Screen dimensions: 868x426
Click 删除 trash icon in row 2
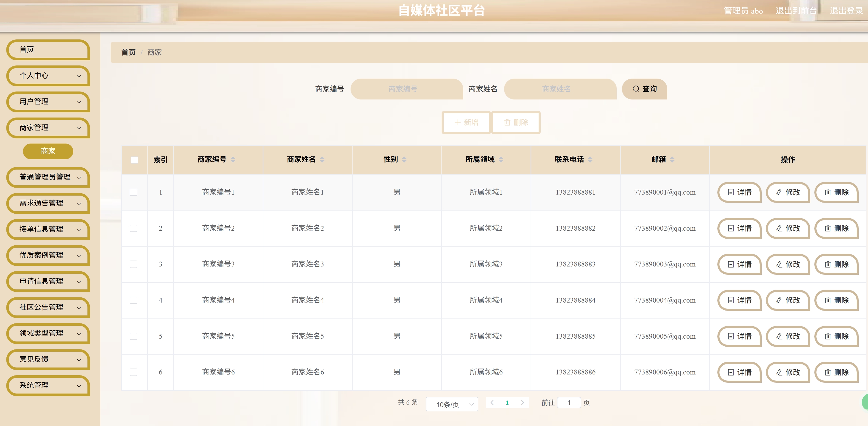[x=828, y=228]
